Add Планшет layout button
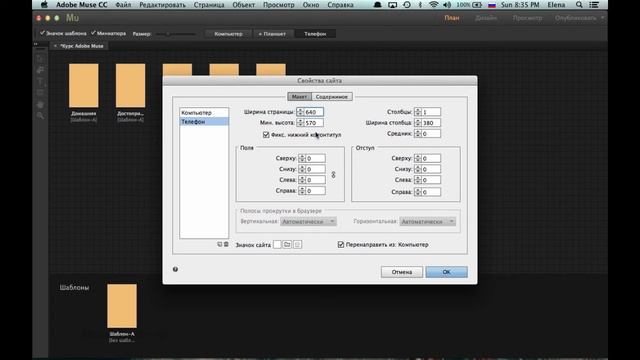640x360 pixels. 272,34
